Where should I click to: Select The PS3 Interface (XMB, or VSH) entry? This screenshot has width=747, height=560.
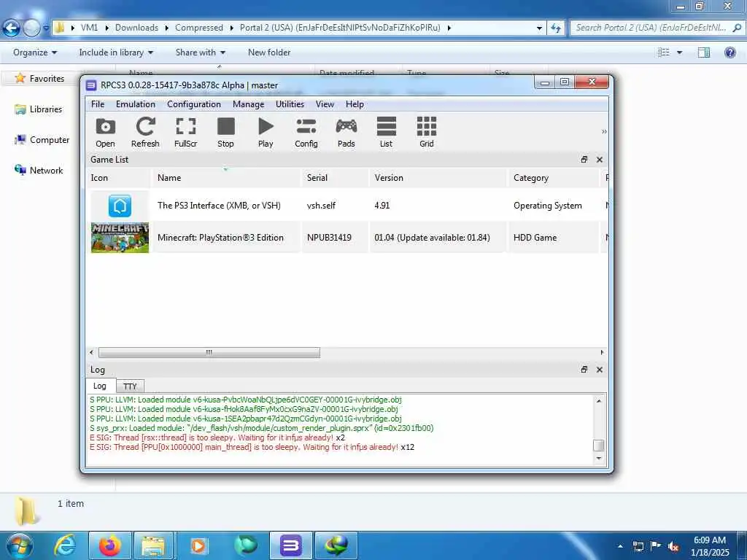coord(219,206)
